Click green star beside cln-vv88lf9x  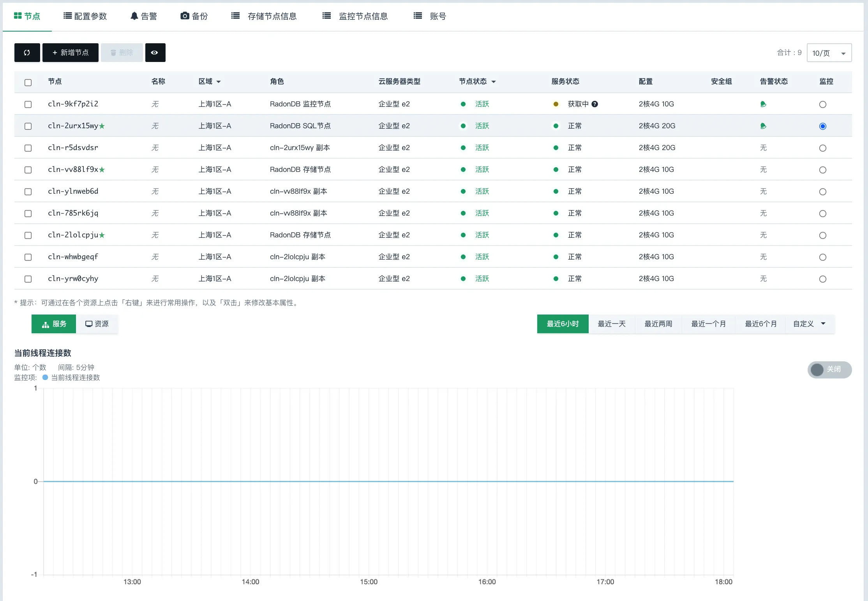coord(102,170)
